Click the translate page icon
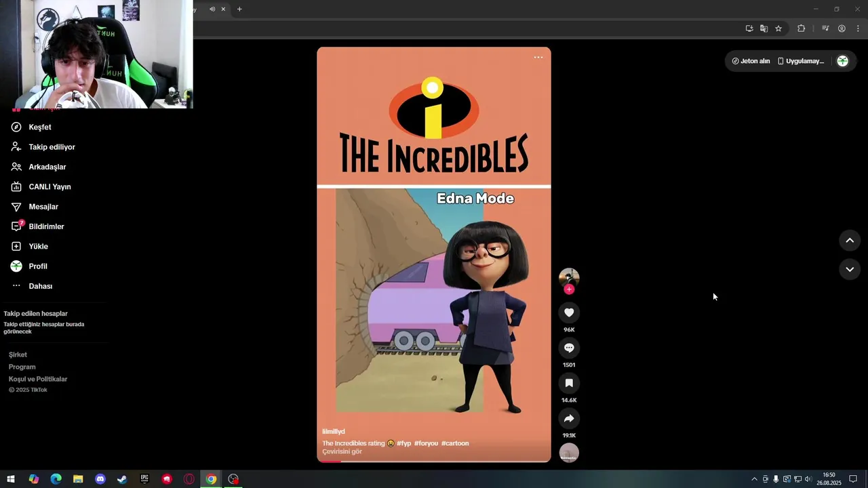 tap(764, 28)
